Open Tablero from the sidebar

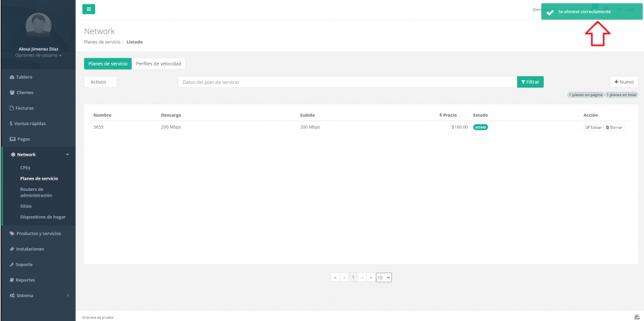coord(24,77)
